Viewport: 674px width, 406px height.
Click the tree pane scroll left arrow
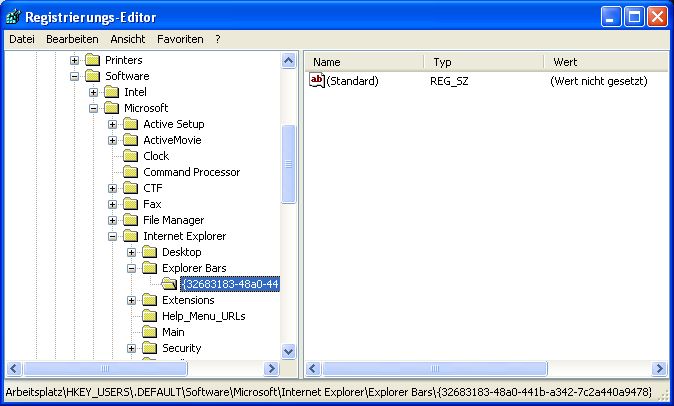click(14, 369)
